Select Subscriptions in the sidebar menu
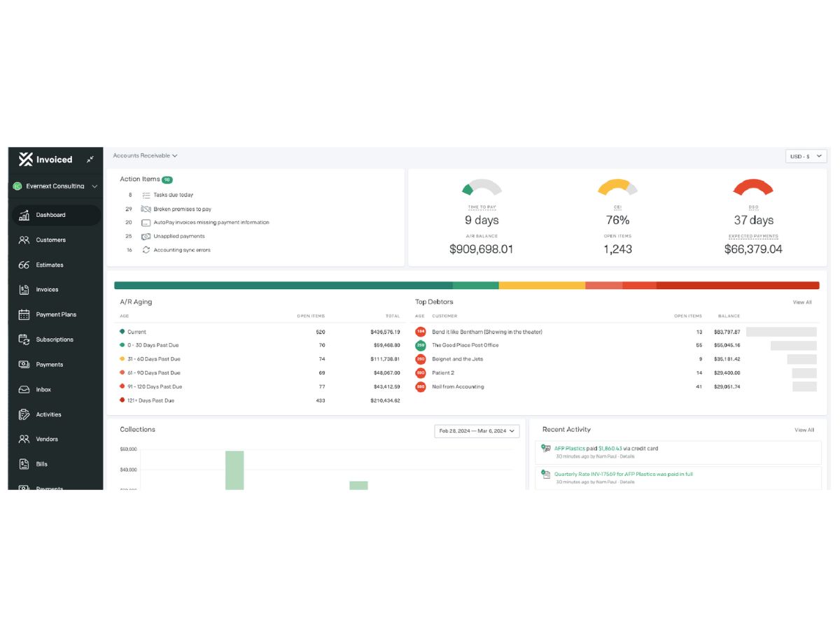 [x=56, y=339]
